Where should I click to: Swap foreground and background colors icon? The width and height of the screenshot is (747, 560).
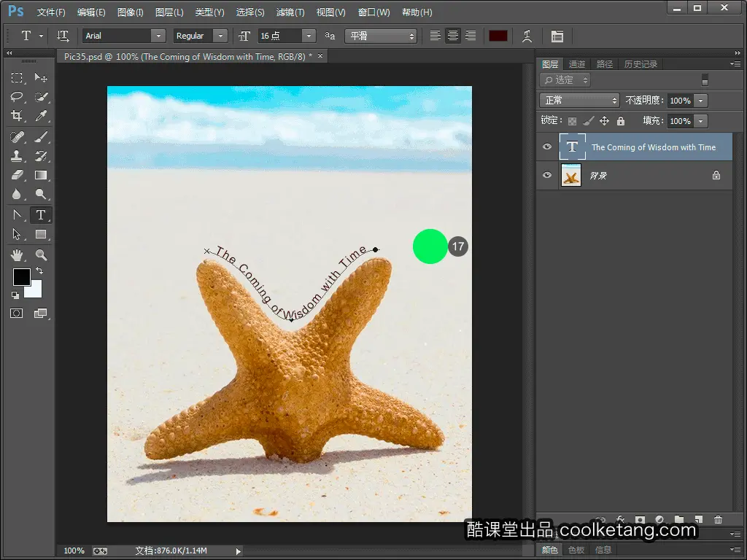(x=39, y=271)
